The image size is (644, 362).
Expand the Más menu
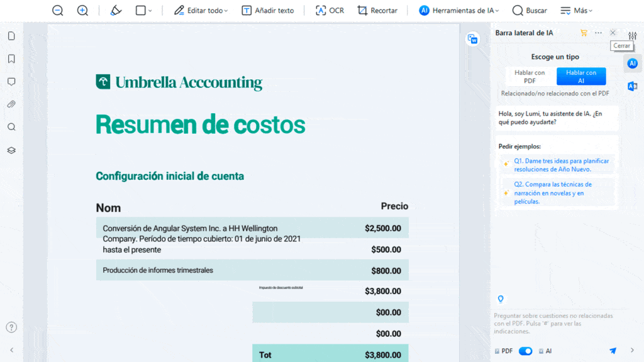[x=576, y=11]
